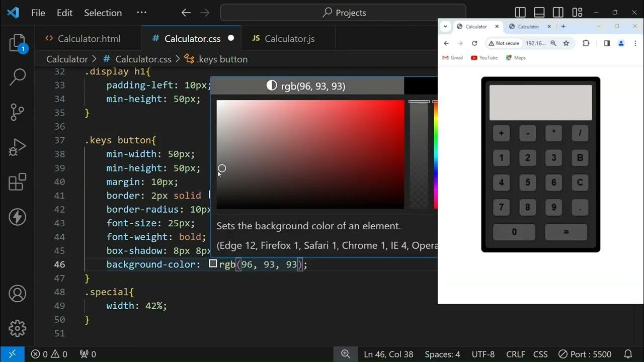Image resolution: width=644 pixels, height=362 pixels.
Task: Open the Edit menu
Action: [x=64, y=13]
